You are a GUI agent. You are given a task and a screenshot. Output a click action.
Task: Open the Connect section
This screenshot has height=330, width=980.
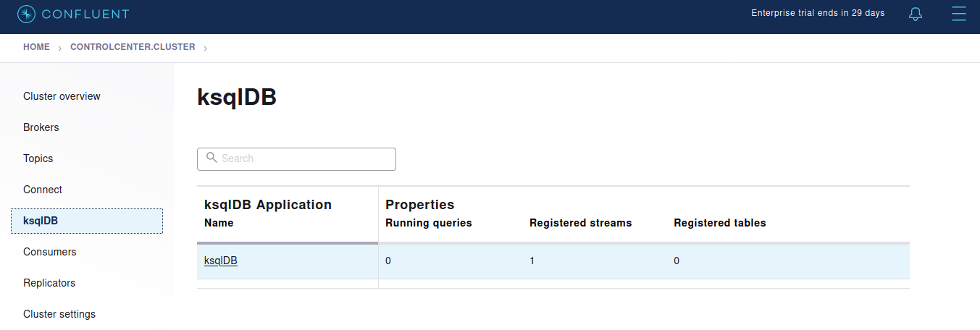point(43,190)
